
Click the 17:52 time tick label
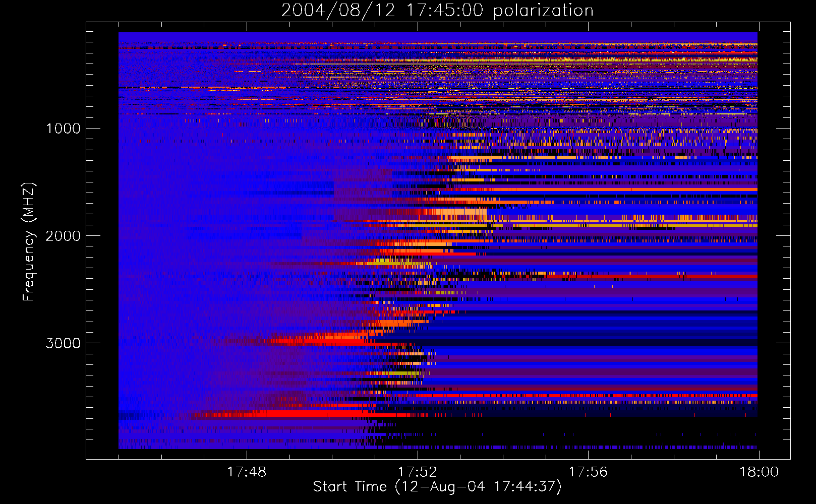point(418,472)
